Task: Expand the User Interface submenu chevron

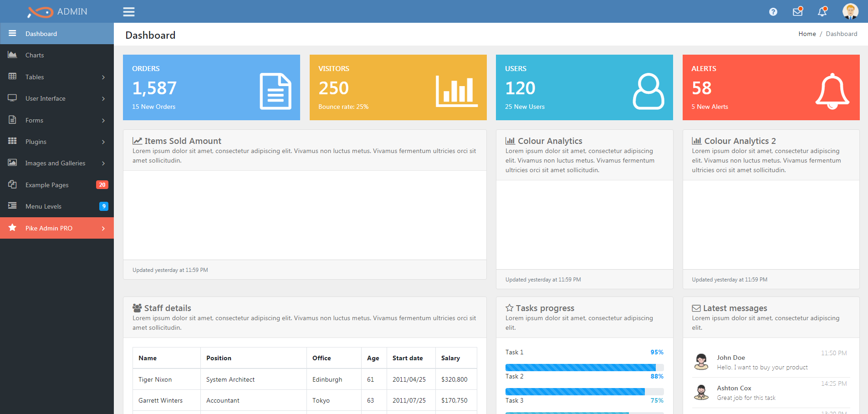Action: tap(103, 98)
